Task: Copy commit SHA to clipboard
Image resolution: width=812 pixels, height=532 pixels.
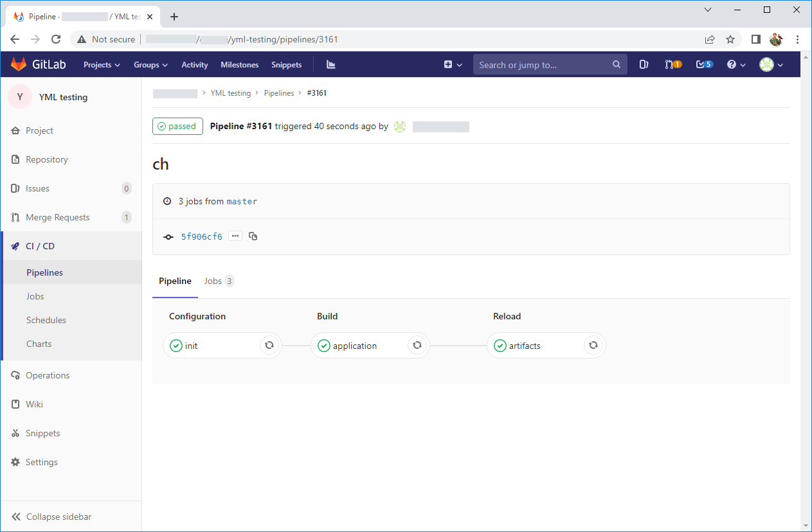Action: pos(253,236)
